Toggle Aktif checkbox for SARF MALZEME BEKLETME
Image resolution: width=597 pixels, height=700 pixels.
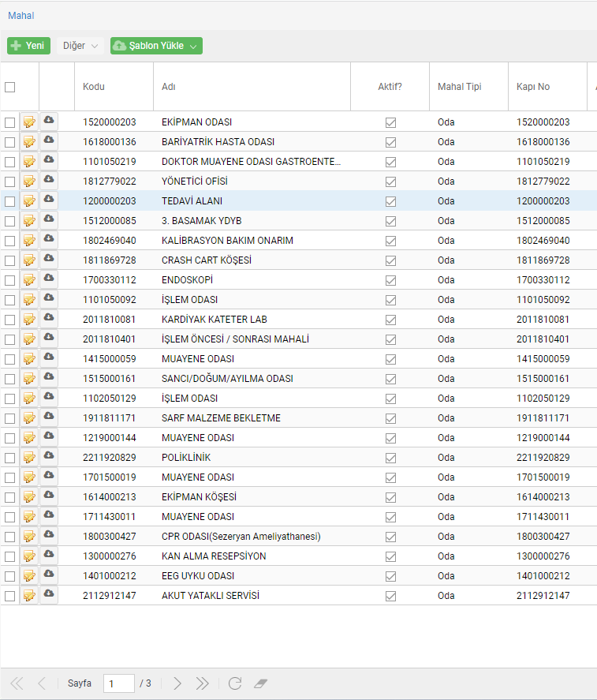[x=390, y=418]
